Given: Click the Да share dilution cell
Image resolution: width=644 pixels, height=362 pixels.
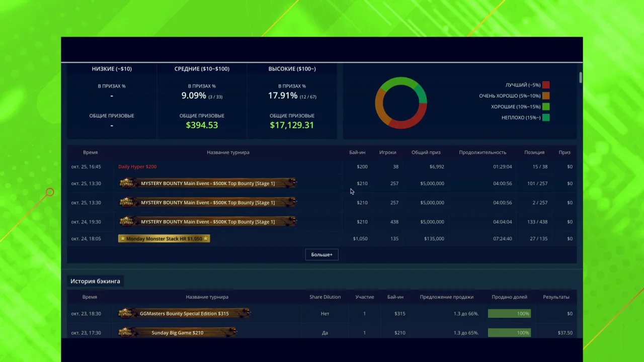Looking at the screenshot, I should coord(325,332).
